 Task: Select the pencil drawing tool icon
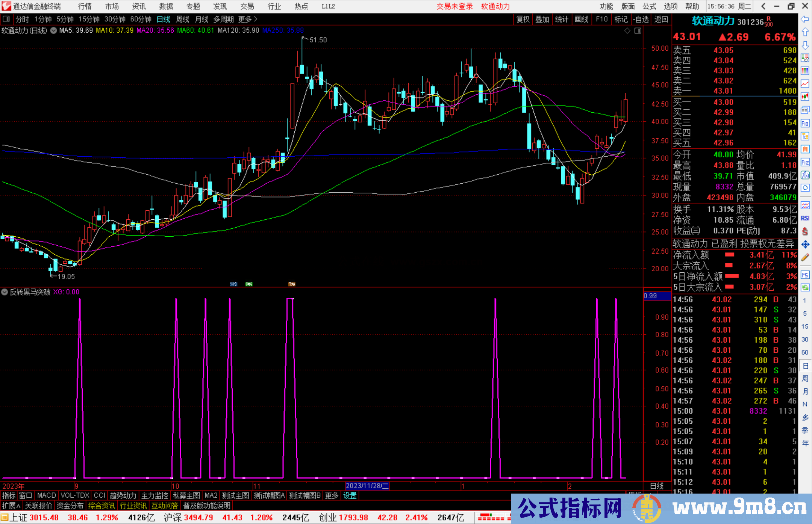[x=805, y=258]
